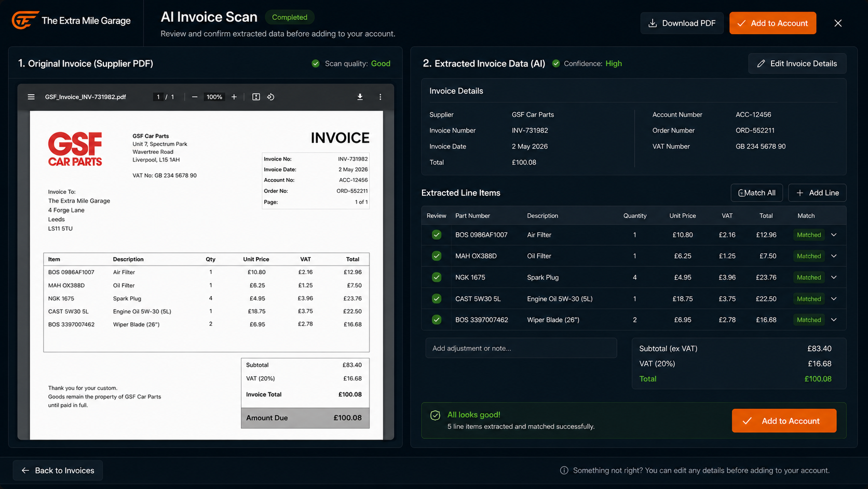Click the pencil icon on Edit Invoice Details
The width and height of the screenshot is (868, 489).
[x=761, y=63]
